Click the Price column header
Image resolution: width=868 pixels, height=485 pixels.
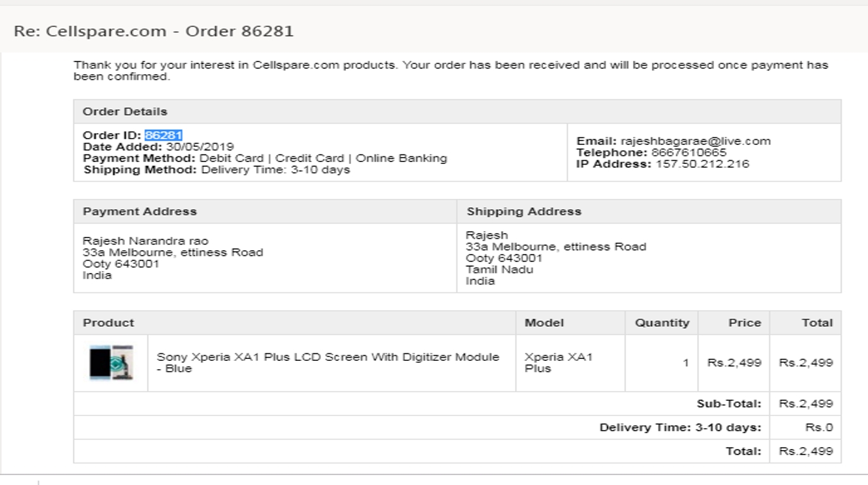pos(744,323)
